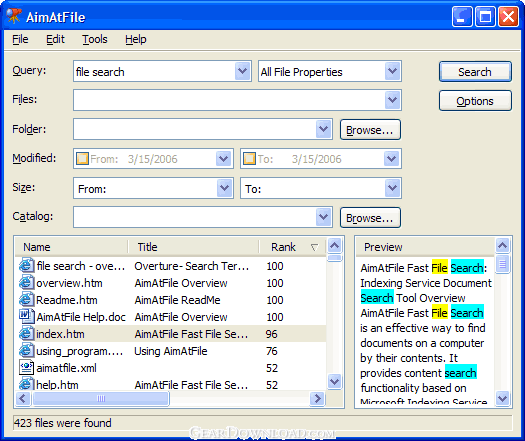The height and width of the screenshot is (441, 525).
Task: Enable the Modified To date checkbox
Action: (249, 158)
